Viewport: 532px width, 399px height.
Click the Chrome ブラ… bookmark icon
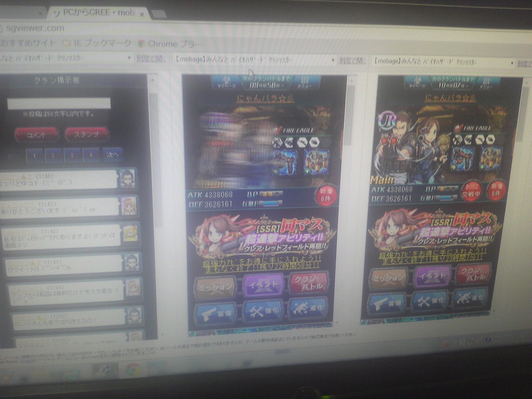click(x=141, y=44)
